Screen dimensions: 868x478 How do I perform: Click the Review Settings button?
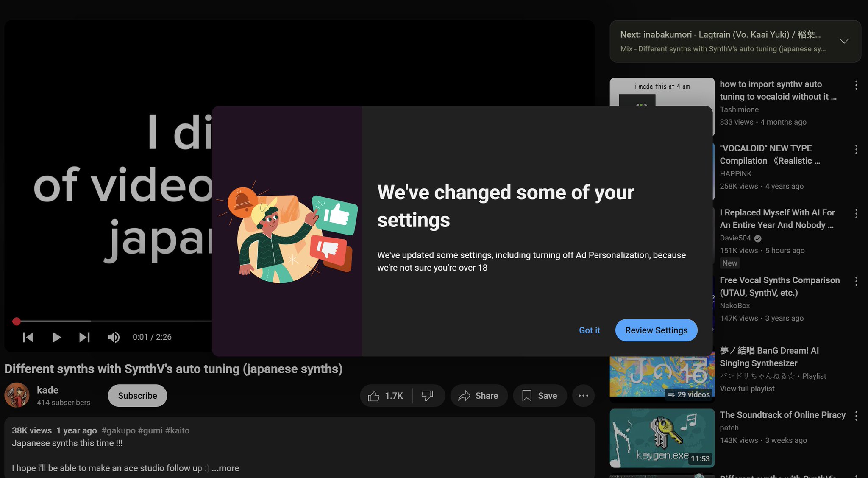pos(656,330)
